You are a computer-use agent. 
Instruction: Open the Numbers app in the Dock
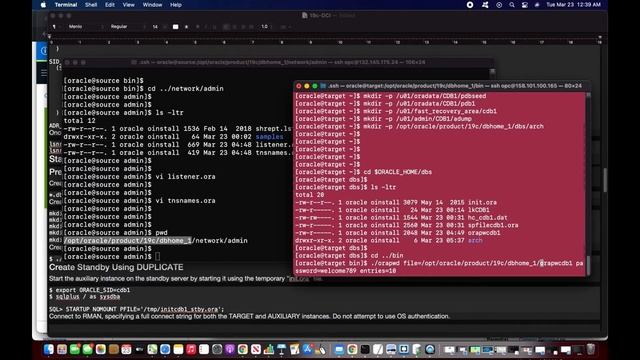pos(269,349)
